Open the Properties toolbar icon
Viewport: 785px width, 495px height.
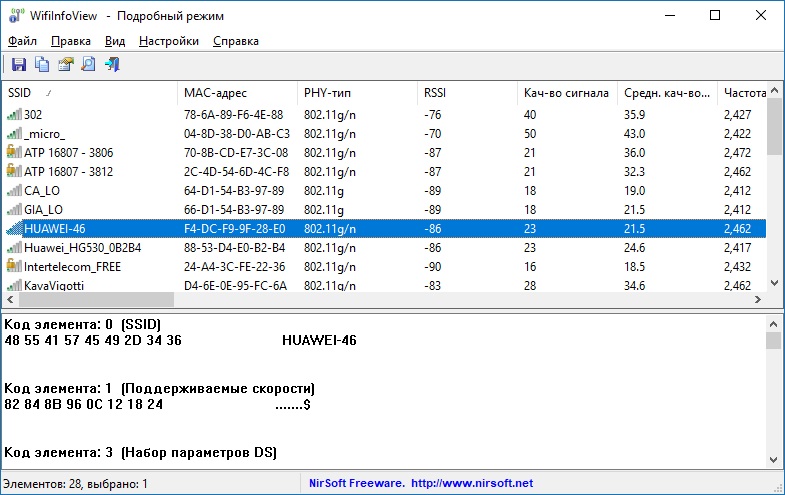[66, 65]
